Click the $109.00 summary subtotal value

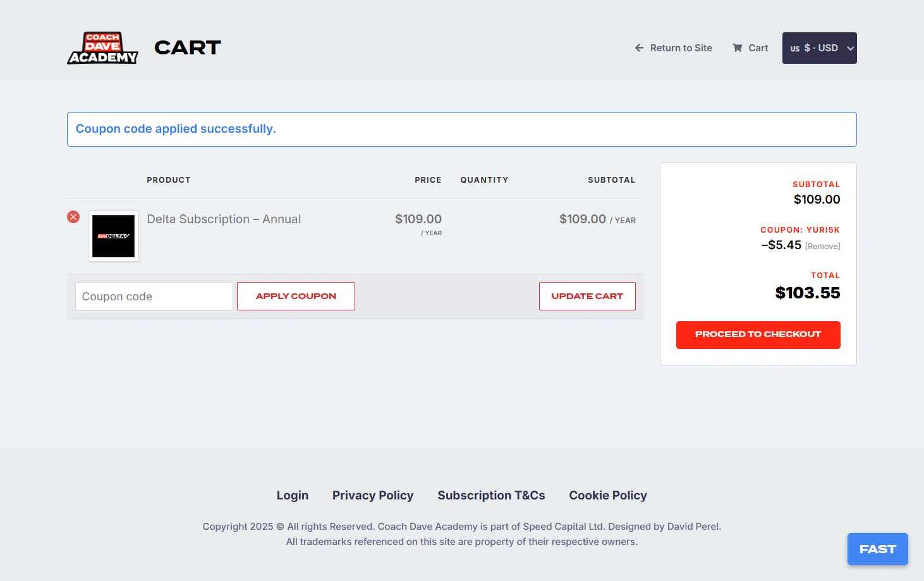[x=817, y=200]
